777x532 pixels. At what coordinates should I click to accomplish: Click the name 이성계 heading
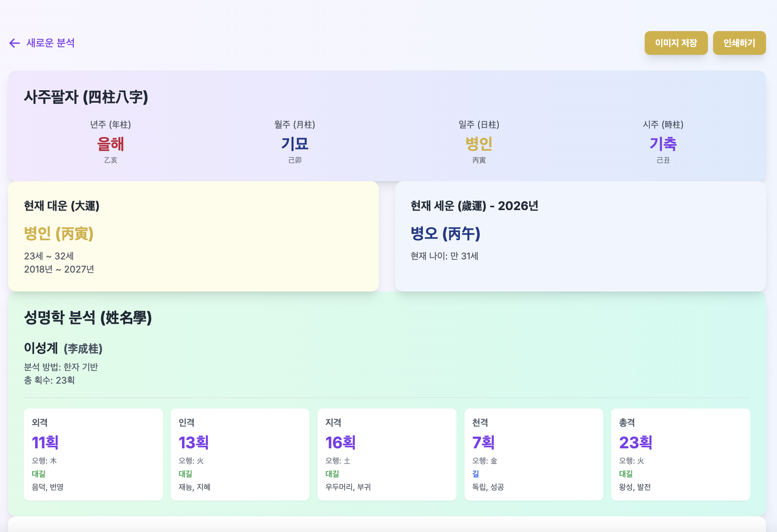point(41,349)
